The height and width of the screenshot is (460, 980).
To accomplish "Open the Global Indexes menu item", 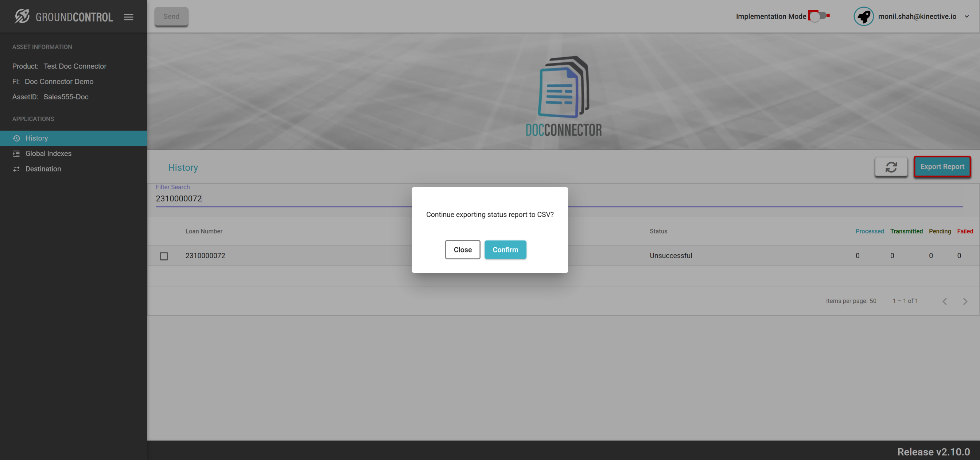I will click(x=48, y=154).
